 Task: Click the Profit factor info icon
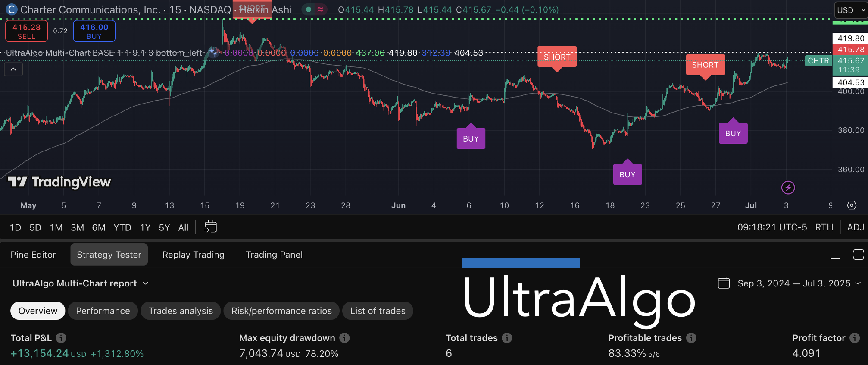click(x=855, y=338)
